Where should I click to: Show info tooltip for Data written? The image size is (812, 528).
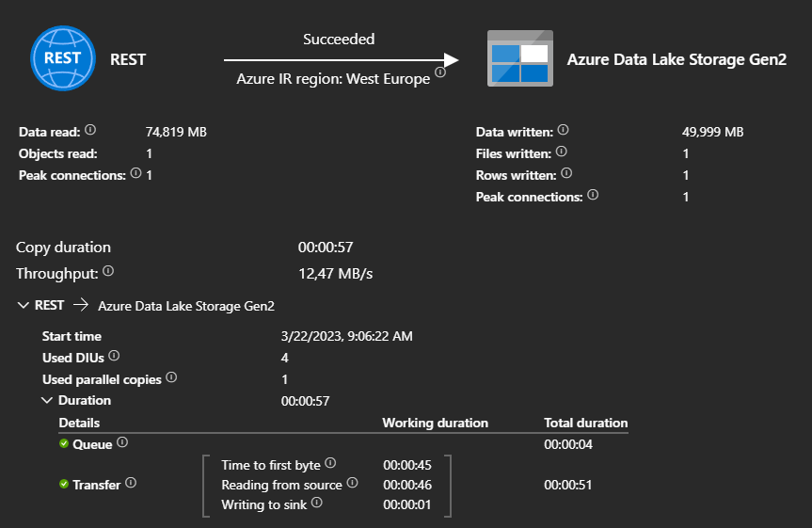[x=563, y=130]
